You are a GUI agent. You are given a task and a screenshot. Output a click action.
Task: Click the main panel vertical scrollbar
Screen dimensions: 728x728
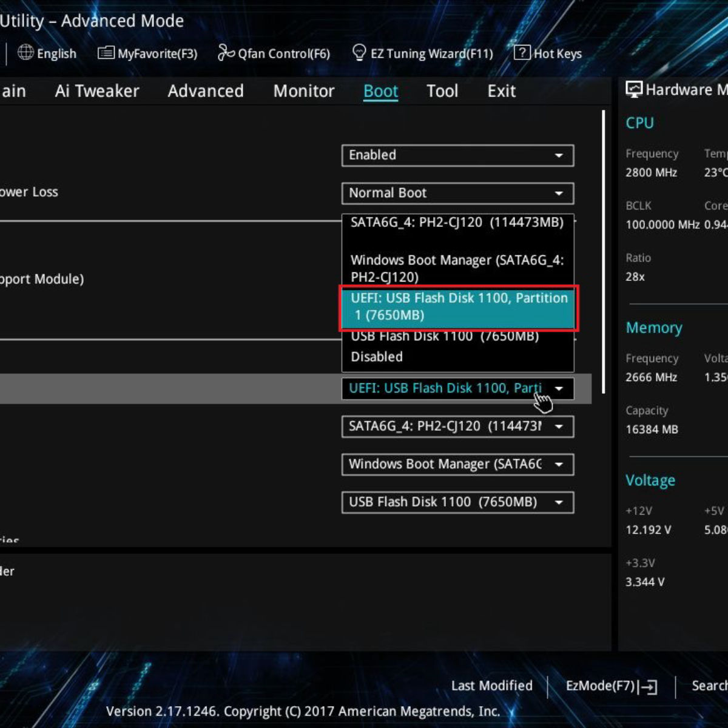(x=604, y=252)
